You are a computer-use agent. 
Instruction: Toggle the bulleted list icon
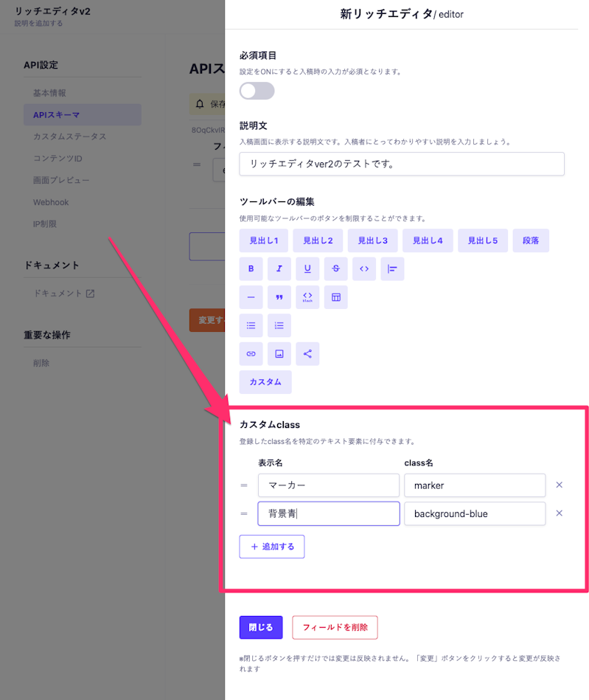[x=251, y=325]
